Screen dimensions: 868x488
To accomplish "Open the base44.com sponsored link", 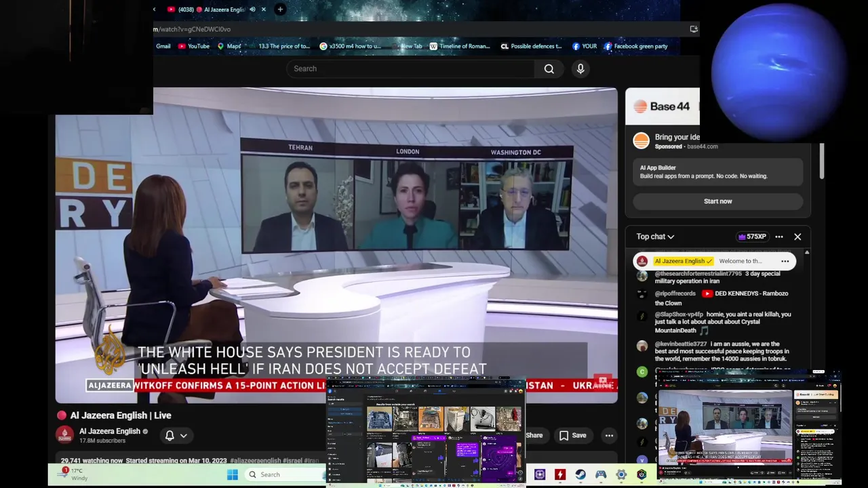I will click(702, 146).
